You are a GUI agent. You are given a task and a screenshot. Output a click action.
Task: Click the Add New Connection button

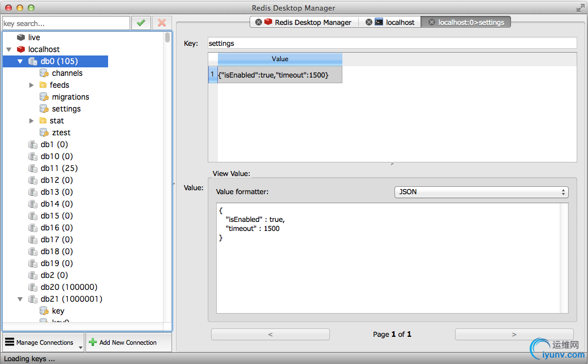pyautogui.click(x=128, y=342)
